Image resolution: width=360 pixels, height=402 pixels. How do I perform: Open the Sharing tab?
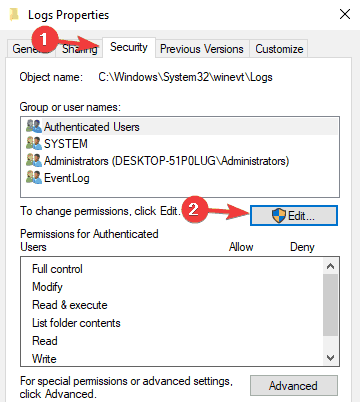click(79, 49)
